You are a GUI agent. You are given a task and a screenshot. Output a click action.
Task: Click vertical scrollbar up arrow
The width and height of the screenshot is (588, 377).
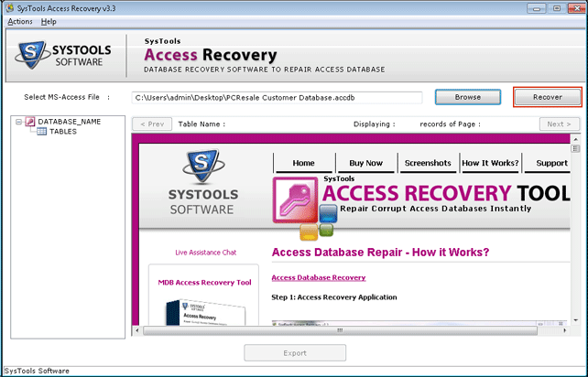575,139
